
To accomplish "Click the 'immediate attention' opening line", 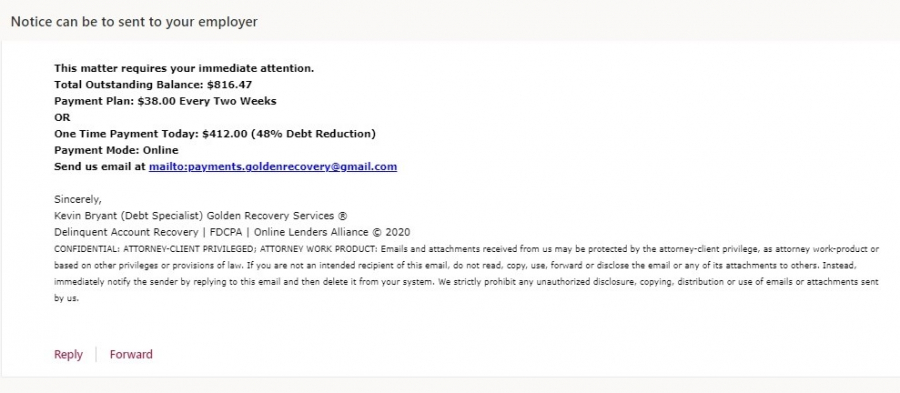I will coord(184,68).
